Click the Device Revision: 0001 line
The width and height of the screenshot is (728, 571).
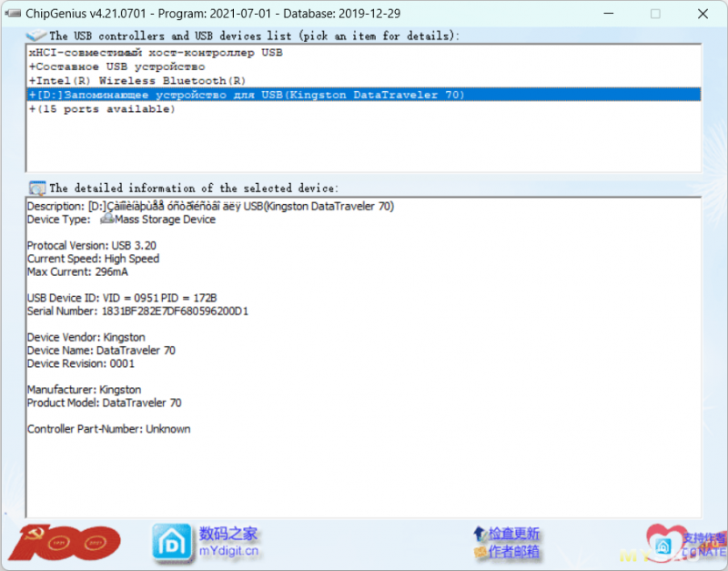click(81, 363)
